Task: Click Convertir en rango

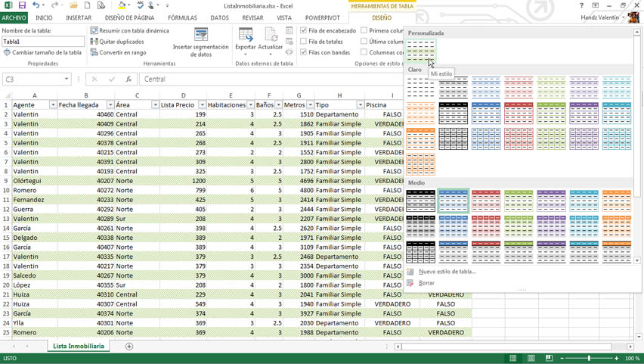Action: pos(118,53)
